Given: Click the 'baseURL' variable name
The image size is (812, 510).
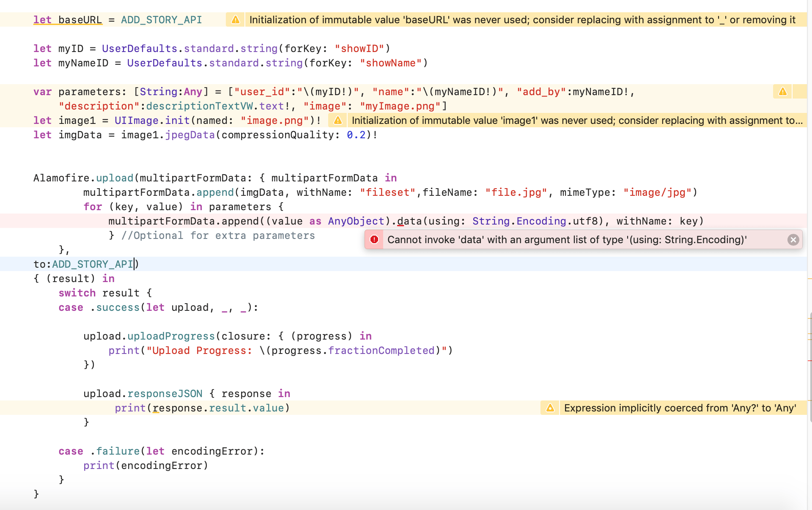Looking at the screenshot, I should [x=80, y=20].
